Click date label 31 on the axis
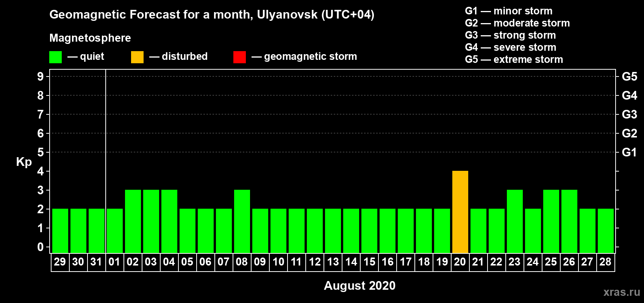Viewport: 644px width, 303px height. click(96, 262)
